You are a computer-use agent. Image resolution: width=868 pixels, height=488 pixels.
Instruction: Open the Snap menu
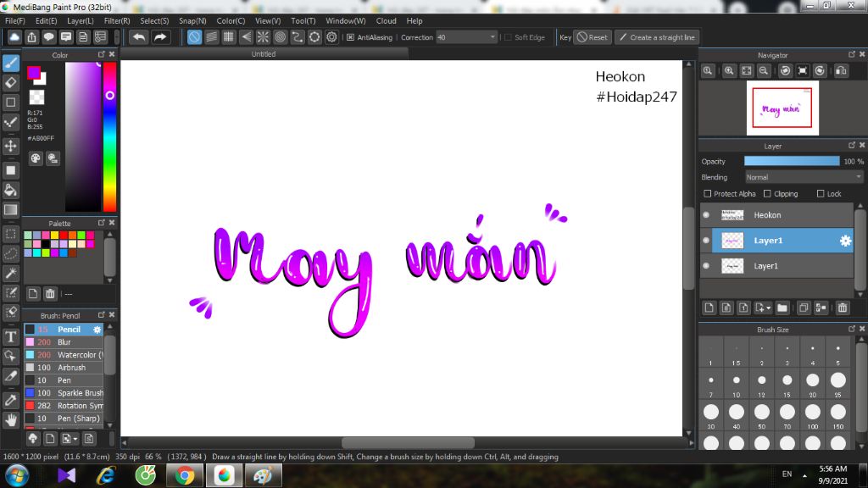(x=192, y=21)
